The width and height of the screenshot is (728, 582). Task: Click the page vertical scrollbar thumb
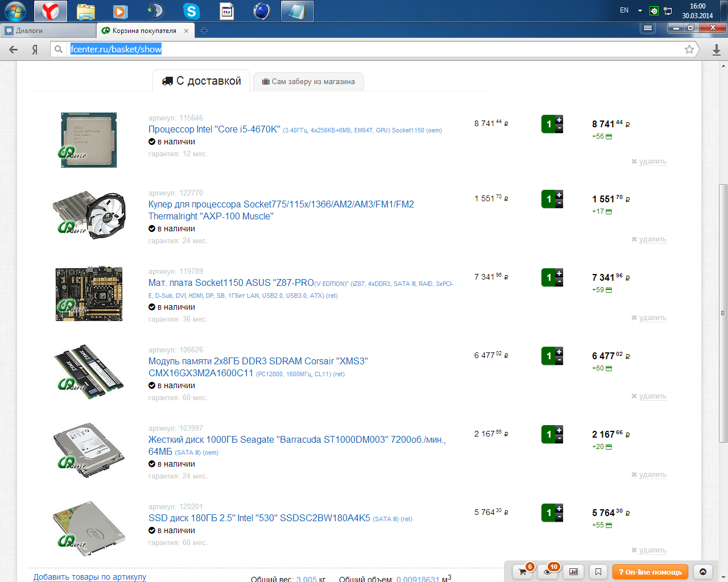coord(723,313)
